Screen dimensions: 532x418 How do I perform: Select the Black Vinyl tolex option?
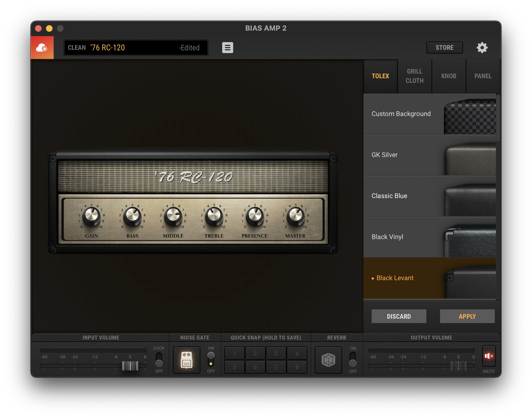pos(430,237)
